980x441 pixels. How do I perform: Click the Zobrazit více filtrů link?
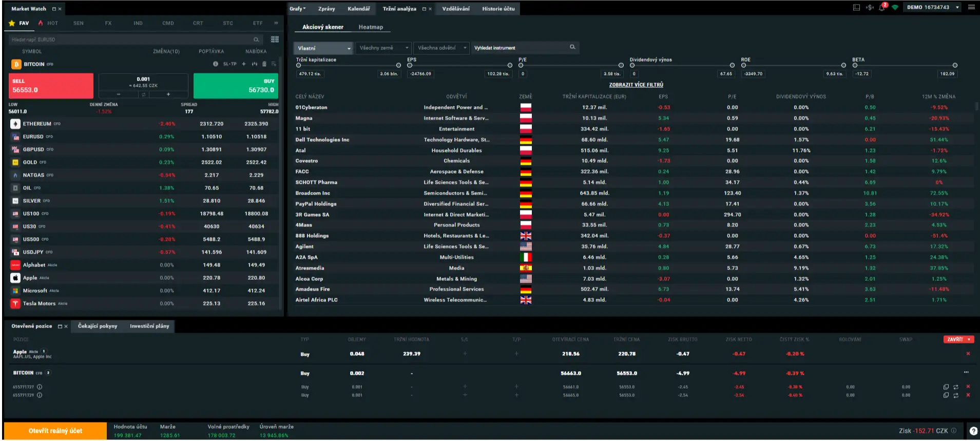coord(636,85)
